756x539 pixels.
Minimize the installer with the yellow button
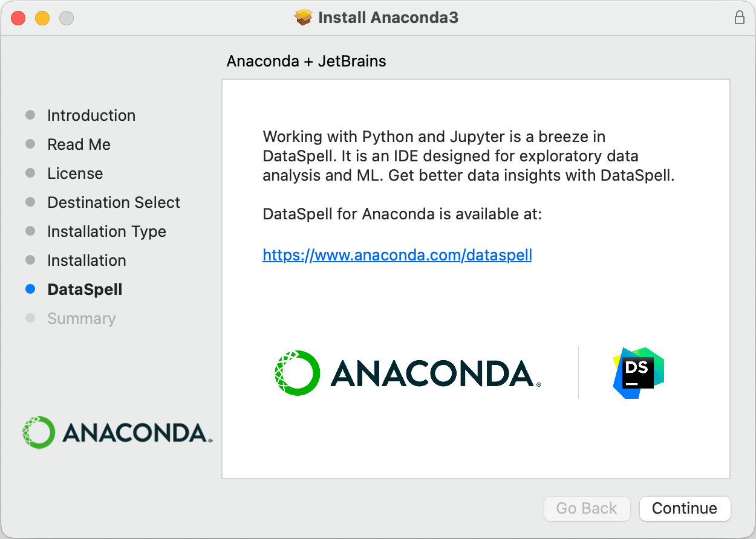pyautogui.click(x=42, y=18)
